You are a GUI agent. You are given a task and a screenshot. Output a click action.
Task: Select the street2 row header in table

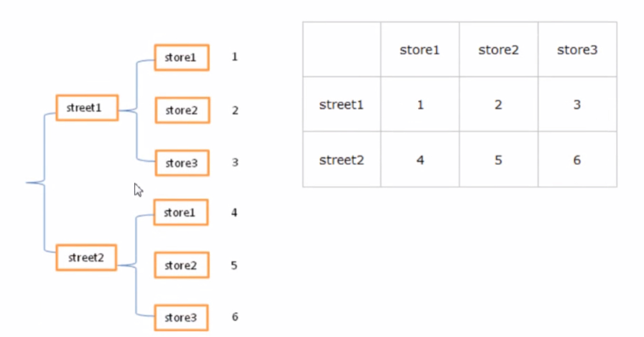click(342, 160)
